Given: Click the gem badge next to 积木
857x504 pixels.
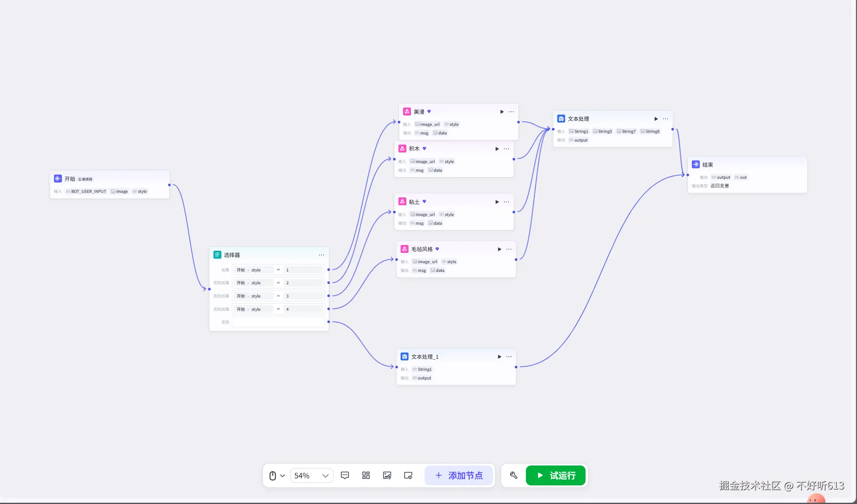Looking at the screenshot, I should (424, 149).
